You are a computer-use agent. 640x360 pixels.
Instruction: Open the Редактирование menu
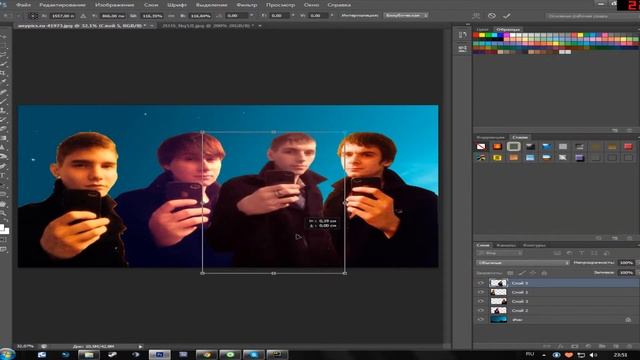[62, 5]
